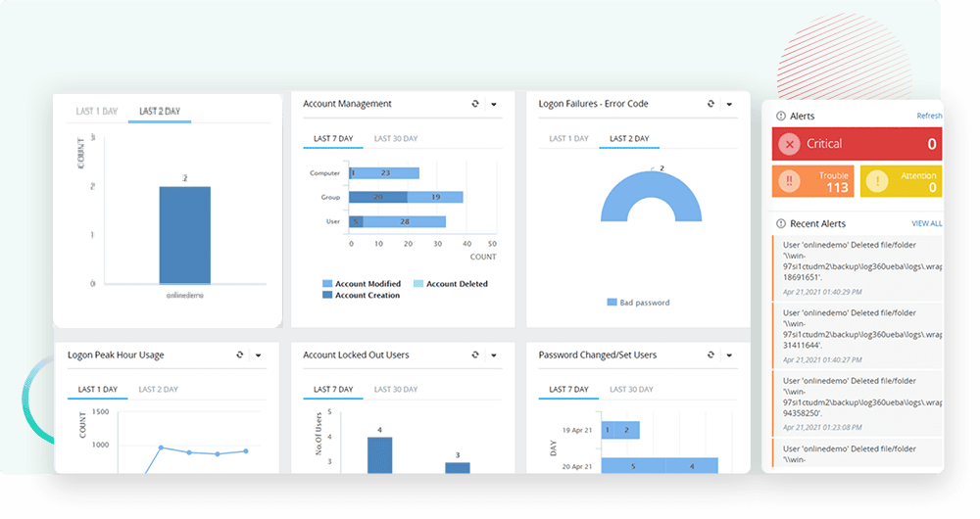Image resolution: width=980 pixels, height=519 pixels.
Task: Click the onlinedemo bar in the chart
Action: [185, 235]
